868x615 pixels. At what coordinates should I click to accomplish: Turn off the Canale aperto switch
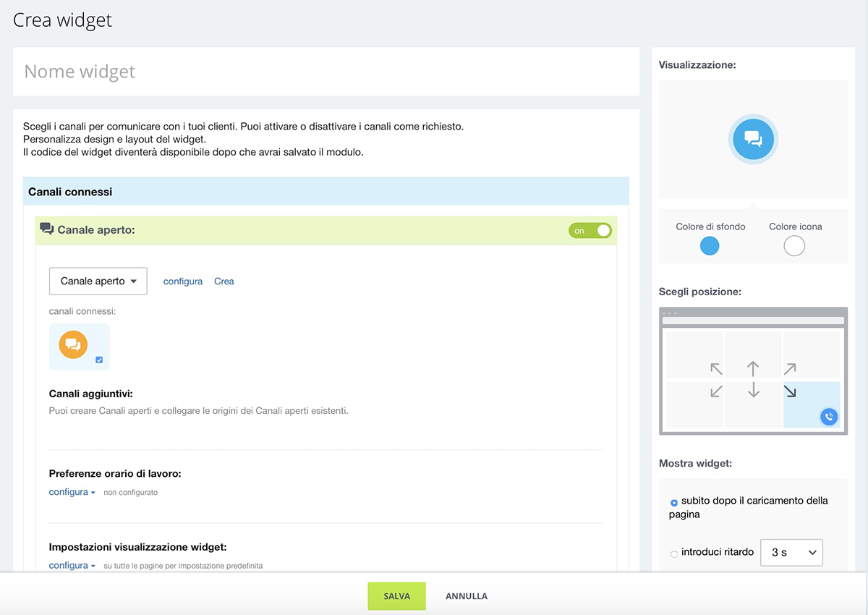[x=590, y=231]
